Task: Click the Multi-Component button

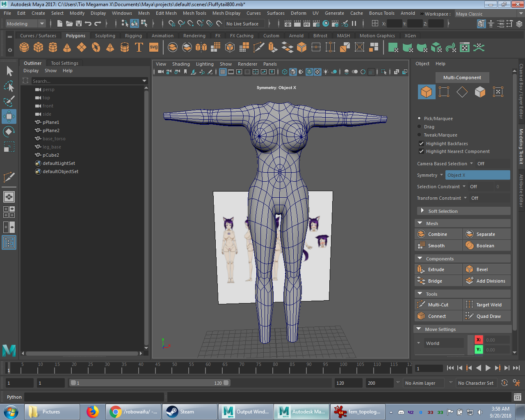Action: (x=462, y=78)
